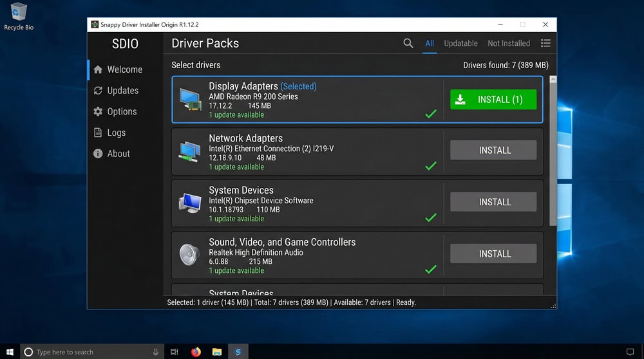Click the scrollbar up arrow
644x359 pixels.
coord(553,79)
